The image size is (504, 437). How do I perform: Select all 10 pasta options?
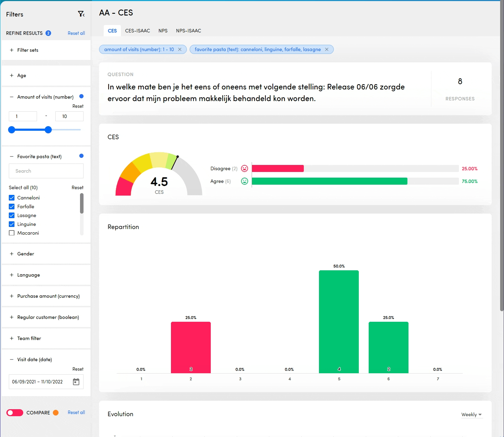(x=23, y=187)
